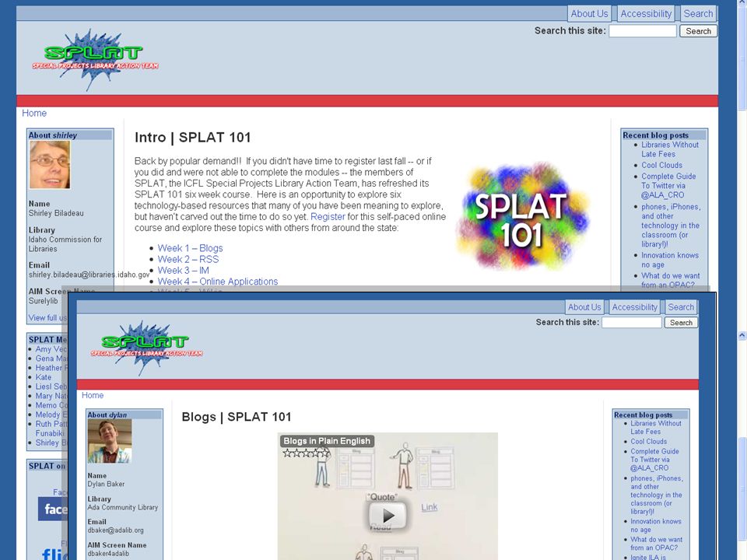Open Heather member link in SPLAT members
This screenshot has height=560, width=747.
[x=51, y=368]
